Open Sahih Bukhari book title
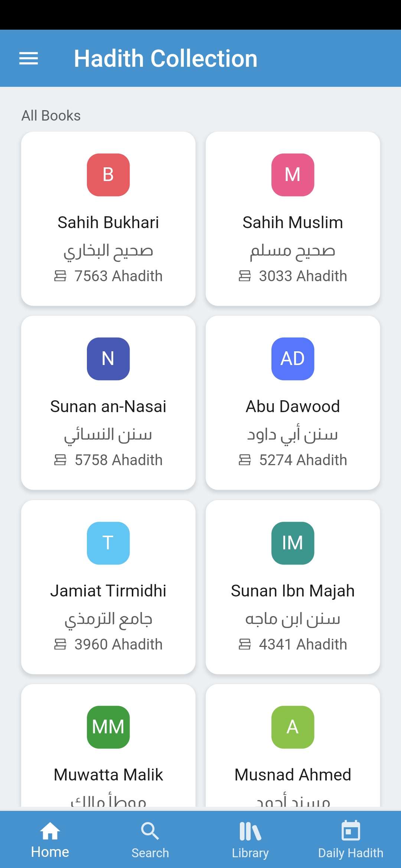The height and width of the screenshot is (868, 401). click(x=108, y=223)
